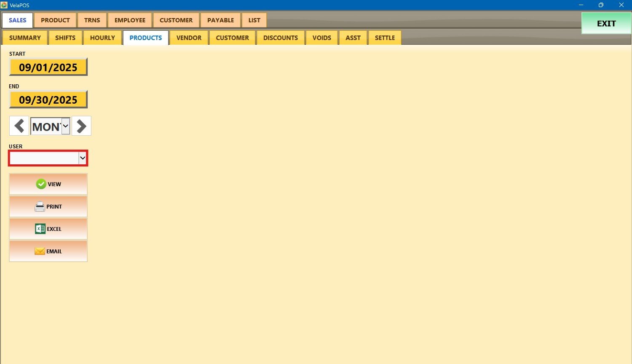Show the VOIDS report tab

coord(321,38)
